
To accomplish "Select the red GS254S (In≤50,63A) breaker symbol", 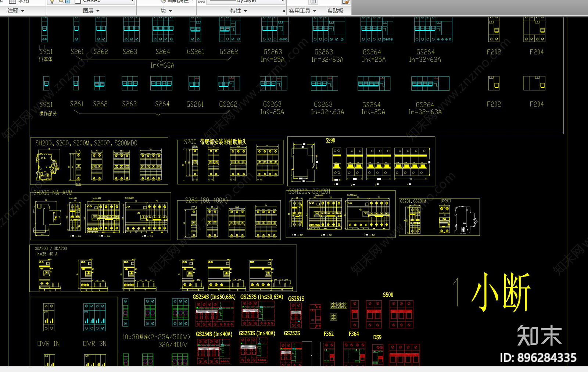I will coord(215,314).
